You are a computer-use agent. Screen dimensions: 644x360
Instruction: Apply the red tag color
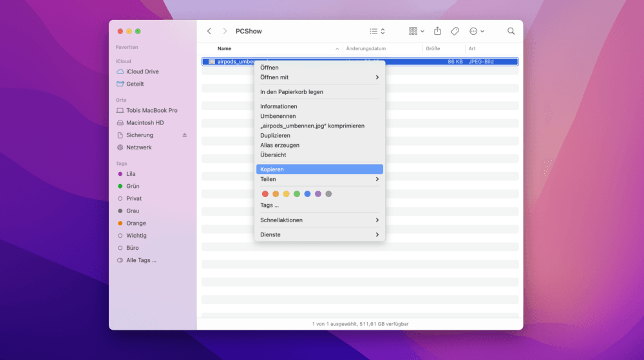point(265,194)
